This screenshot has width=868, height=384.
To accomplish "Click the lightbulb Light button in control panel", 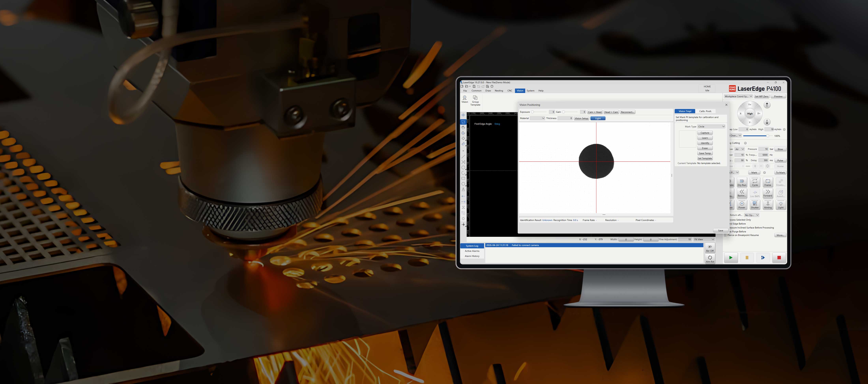I will pyautogui.click(x=781, y=205).
